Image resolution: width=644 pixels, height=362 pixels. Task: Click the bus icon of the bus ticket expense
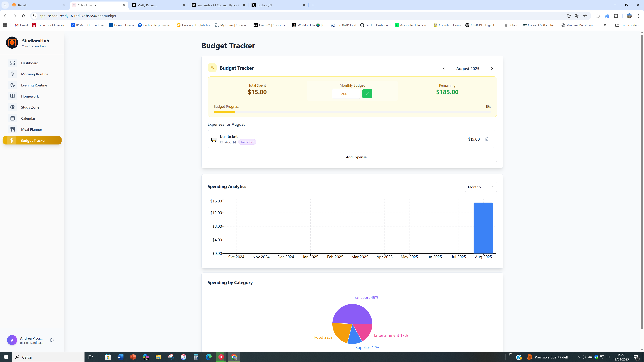(214, 140)
